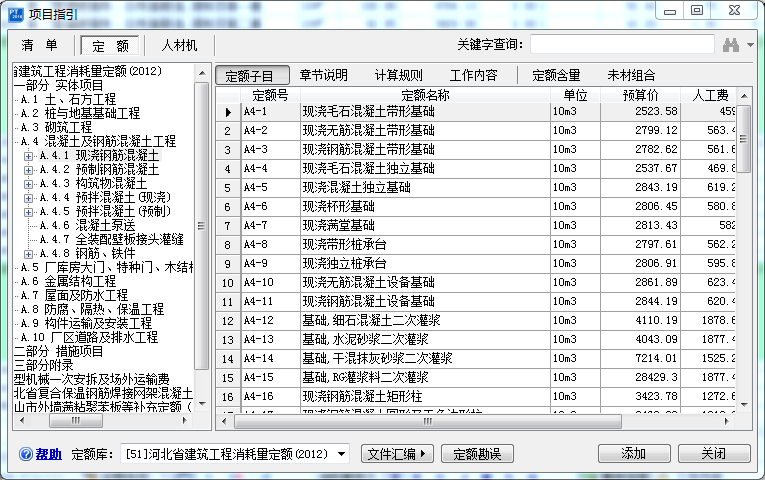Open the 章节说明 tab
The image size is (765, 480).
[323, 75]
